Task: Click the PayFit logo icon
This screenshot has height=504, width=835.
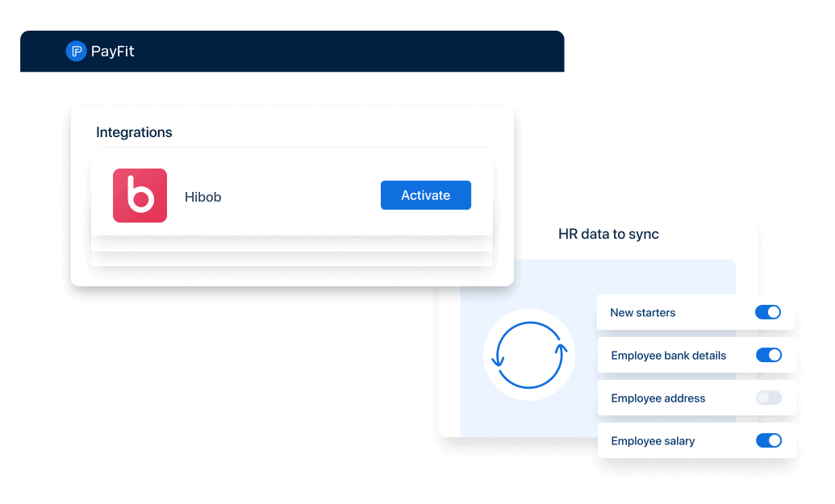Action: tap(76, 51)
